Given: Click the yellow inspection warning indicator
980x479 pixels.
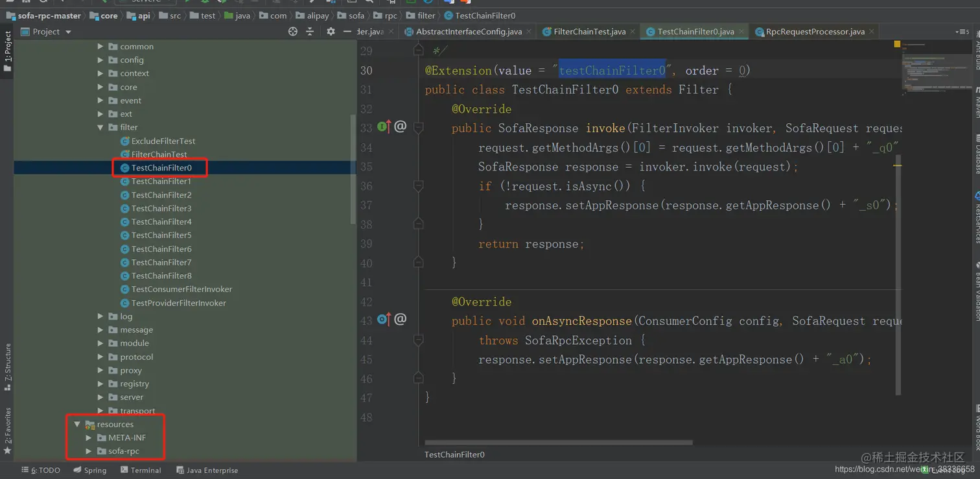Looking at the screenshot, I should (x=897, y=44).
